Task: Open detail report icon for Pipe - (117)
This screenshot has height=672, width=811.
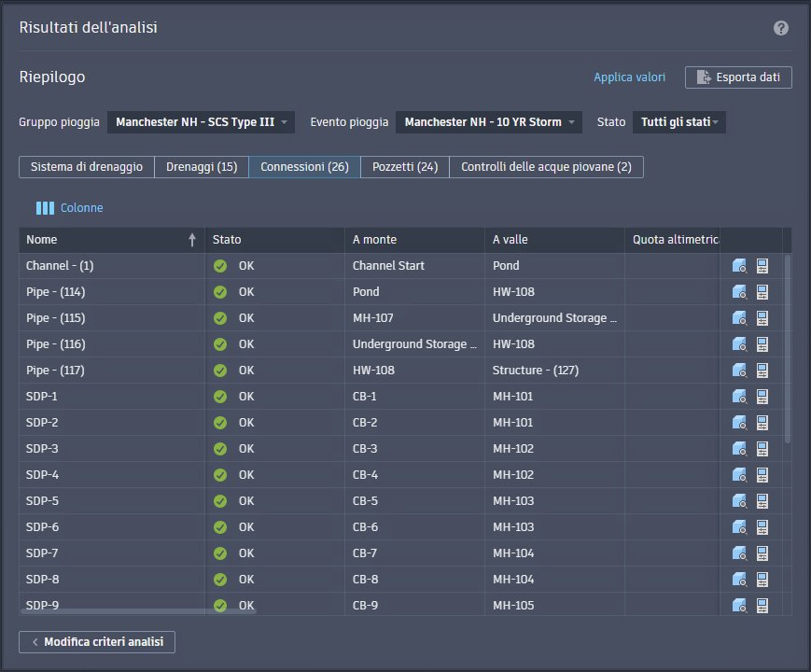Action: click(x=762, y=371)
